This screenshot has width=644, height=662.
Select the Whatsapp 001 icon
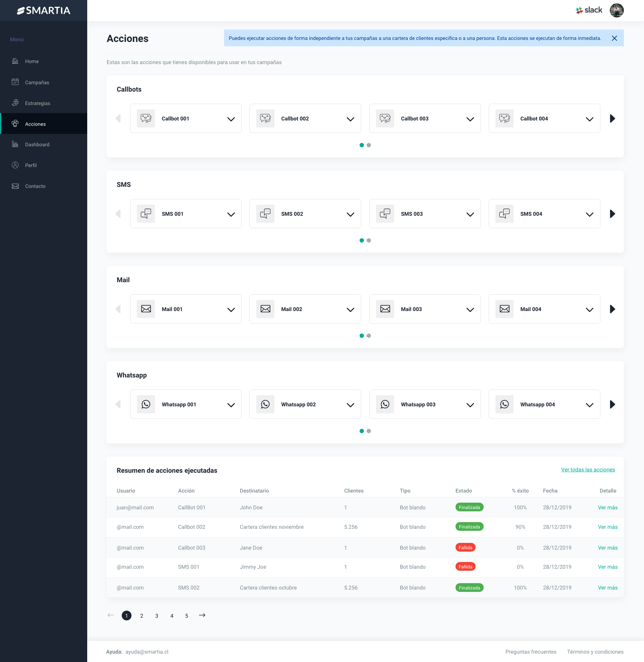pos(146,404)
